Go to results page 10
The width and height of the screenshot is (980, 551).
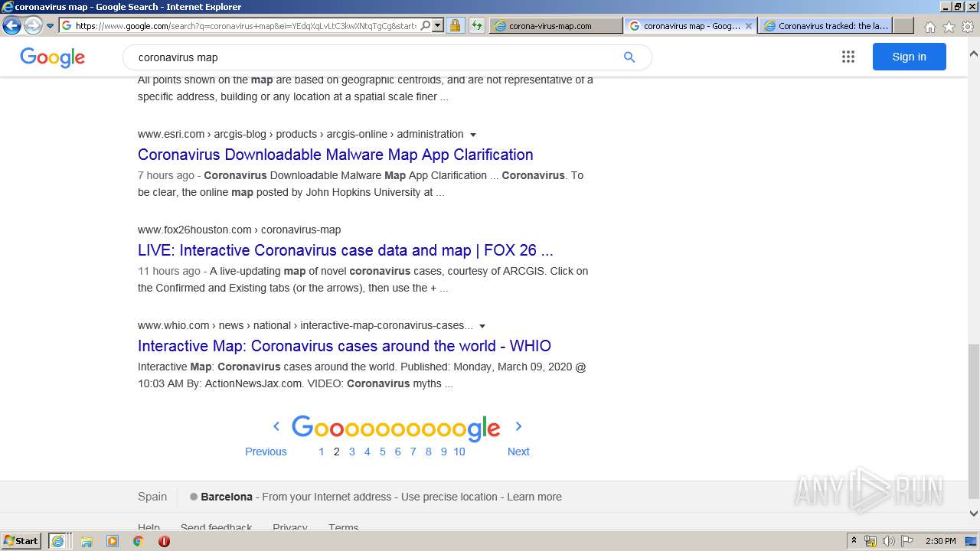(459, 452)
